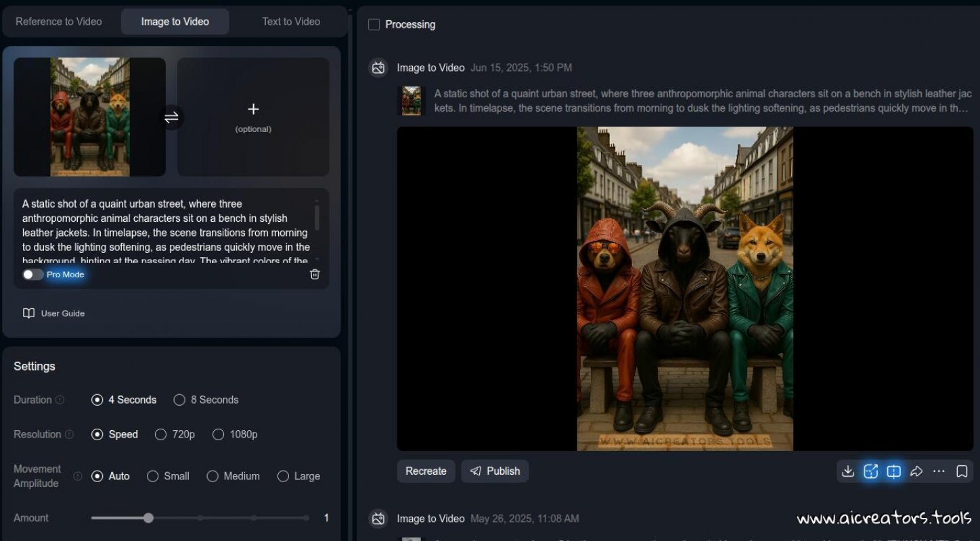
Task: Click the Recreate button
Action: (x=426, y=471)
